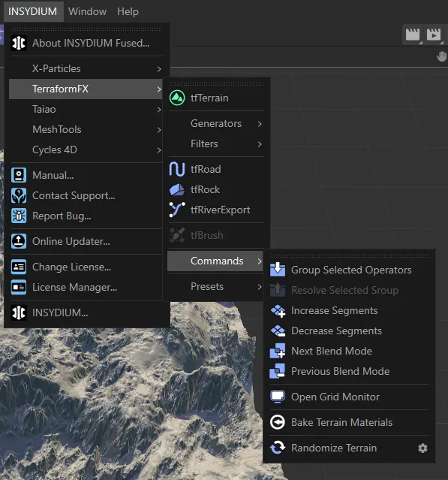Click the Randomize Terrain refresh icon
Image resolution: width=448 pixels, height=480 pixels.
click(278, 448)
